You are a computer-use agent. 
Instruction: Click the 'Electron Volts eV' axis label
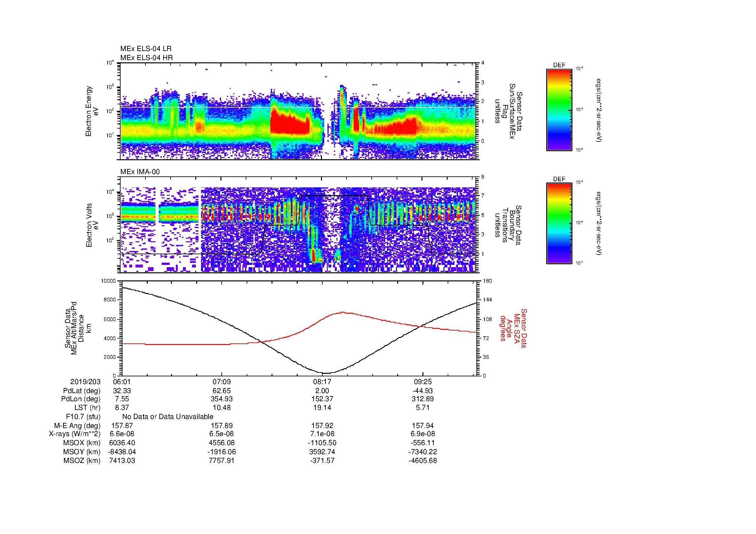click(92, 225)
